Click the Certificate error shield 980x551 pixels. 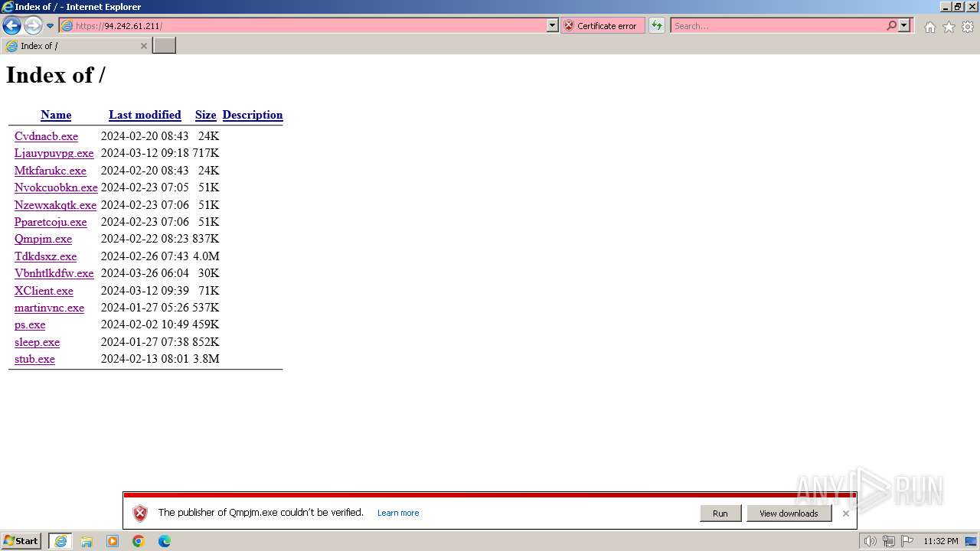[603, 25]
